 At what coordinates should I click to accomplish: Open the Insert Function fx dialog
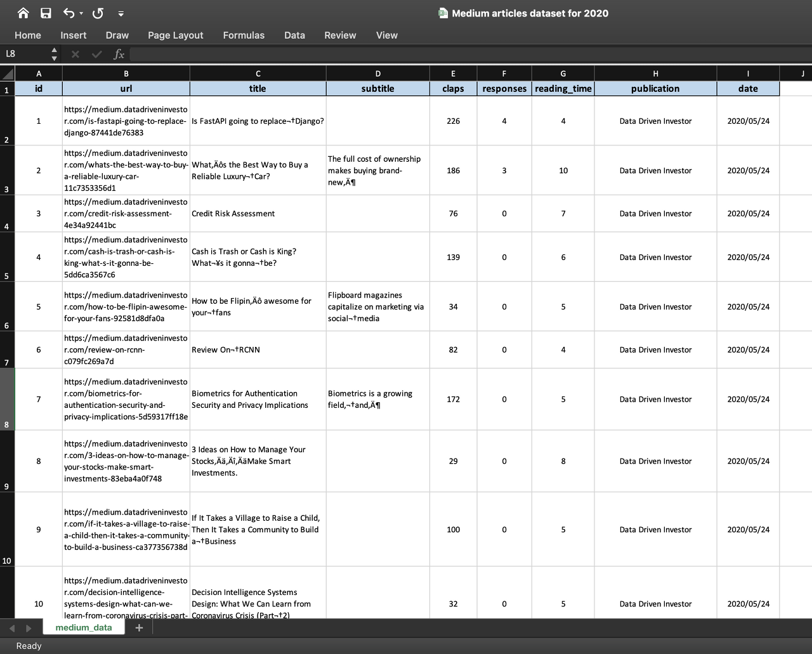119,54
